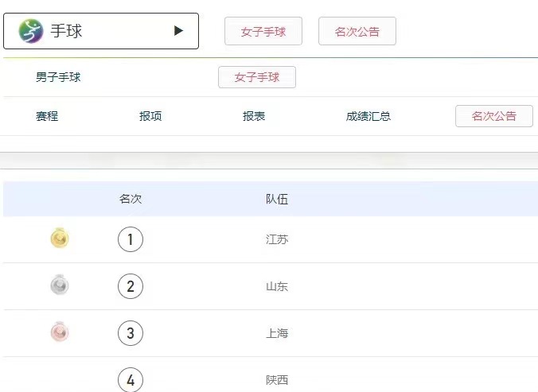Open the 赛程 schedule tab
538x392 pixels.
(x=47, y=116)
